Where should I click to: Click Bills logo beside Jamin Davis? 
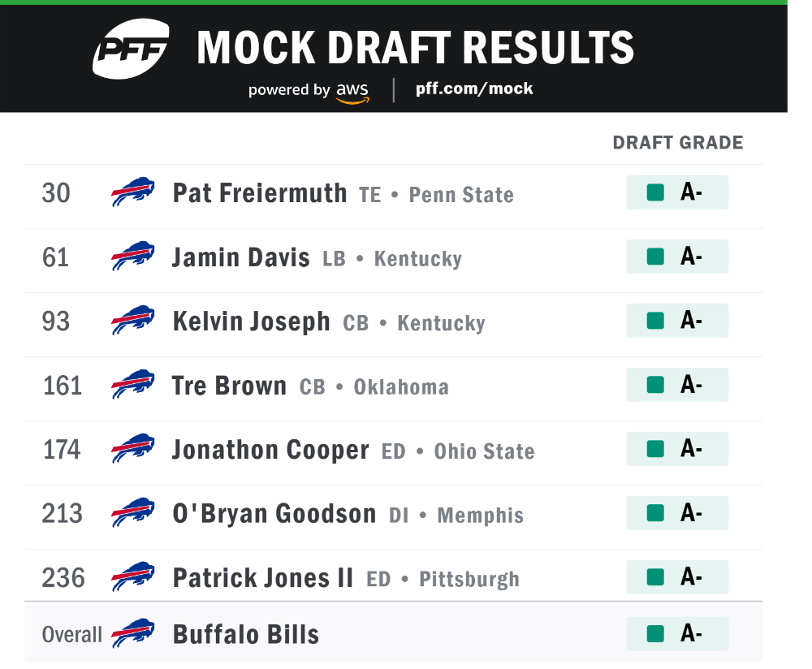click(132, 257)
